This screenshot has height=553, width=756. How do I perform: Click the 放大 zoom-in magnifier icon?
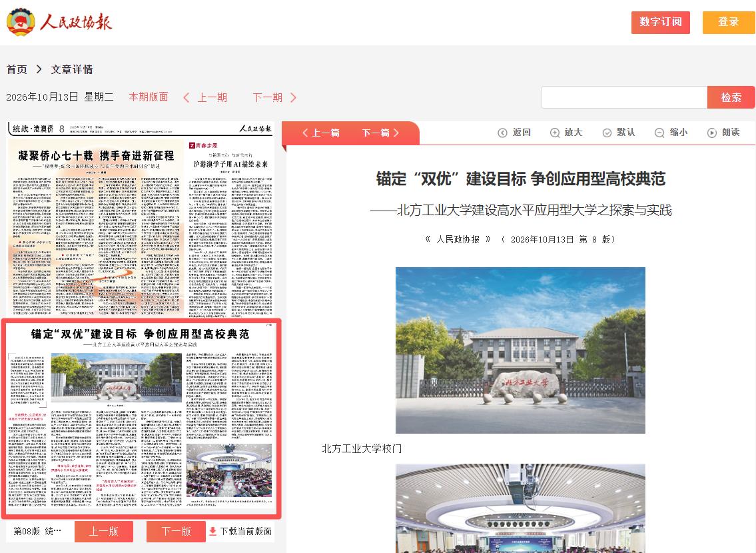tap(555, 133)
